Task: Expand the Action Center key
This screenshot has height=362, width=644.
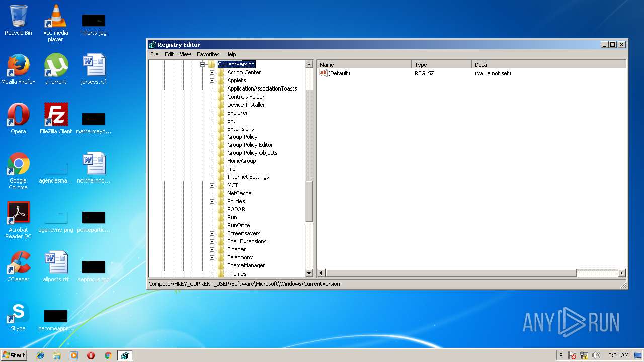Action: coord(212,72)
